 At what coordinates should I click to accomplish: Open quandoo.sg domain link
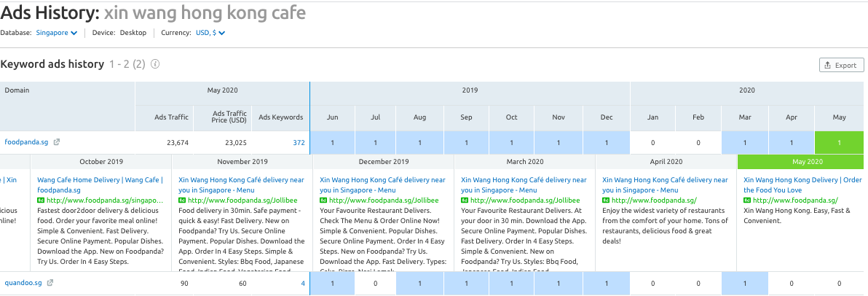(23, 283)
